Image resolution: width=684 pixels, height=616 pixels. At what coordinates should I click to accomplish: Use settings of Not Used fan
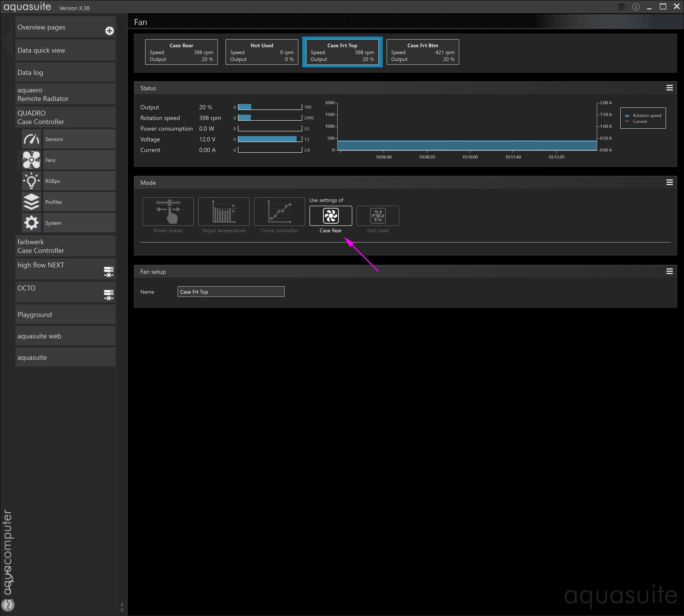tap(378, 216)
